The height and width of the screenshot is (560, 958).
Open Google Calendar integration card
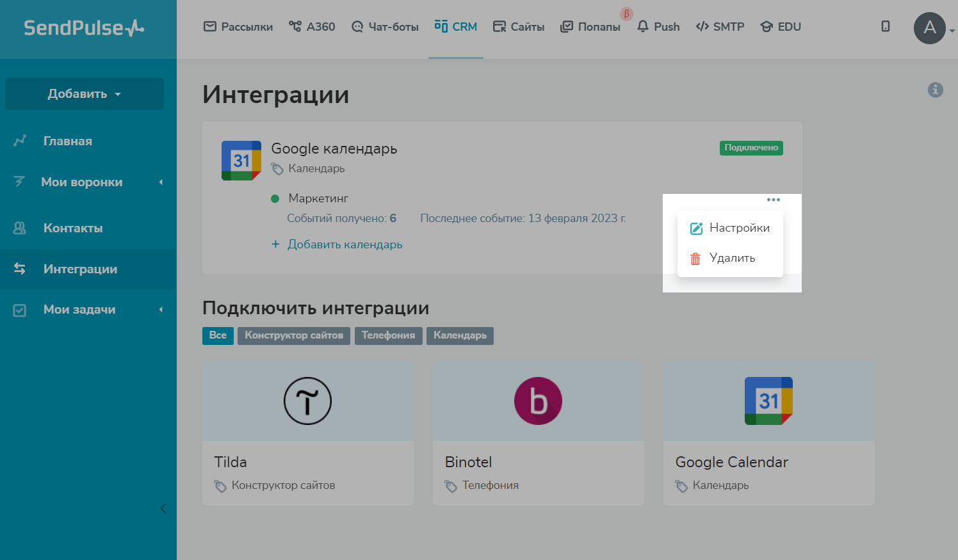(x=768, y=433)
